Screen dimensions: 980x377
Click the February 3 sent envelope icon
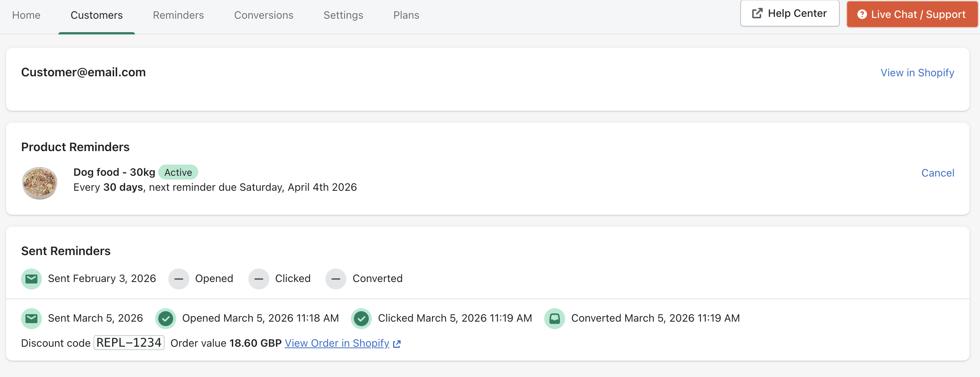[31, 279]
